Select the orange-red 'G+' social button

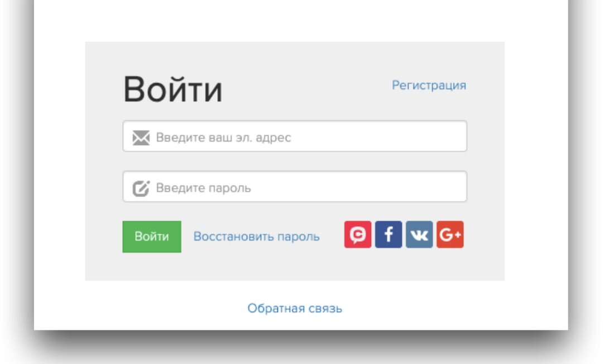(450, 235)
